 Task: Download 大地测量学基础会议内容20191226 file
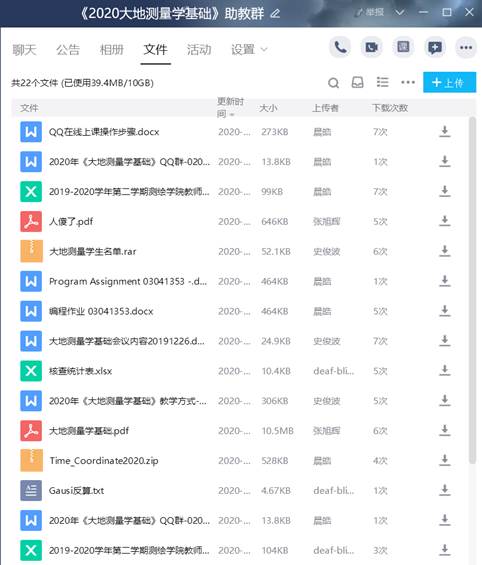click(x=445, y=341)
